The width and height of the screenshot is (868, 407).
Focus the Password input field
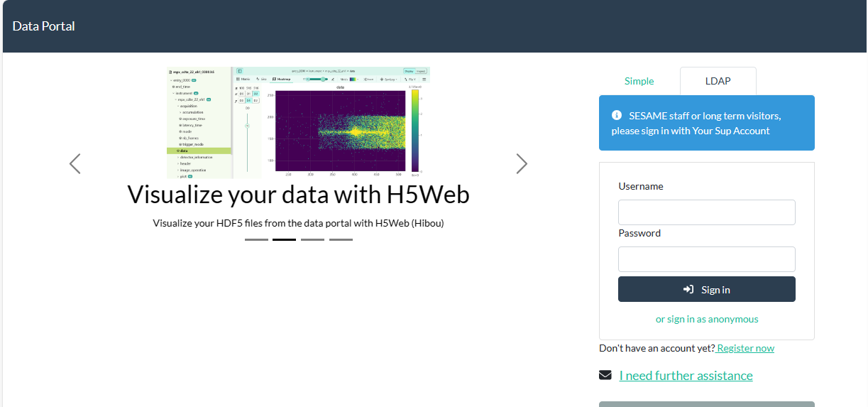[x=707, y=259]
